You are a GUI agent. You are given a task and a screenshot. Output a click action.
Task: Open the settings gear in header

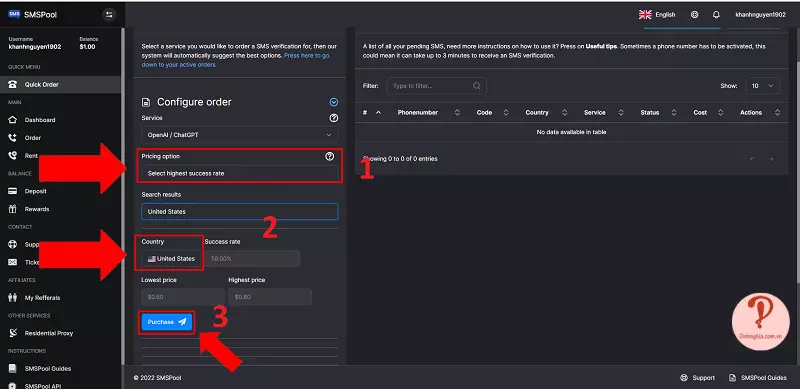point(694,15)
